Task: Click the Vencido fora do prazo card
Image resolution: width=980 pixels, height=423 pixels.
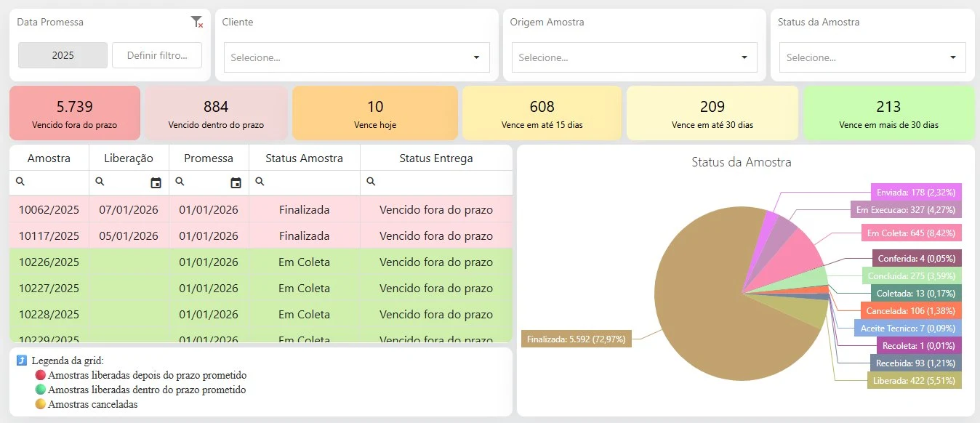Action: pyautogui.click(x=75, y=113)
